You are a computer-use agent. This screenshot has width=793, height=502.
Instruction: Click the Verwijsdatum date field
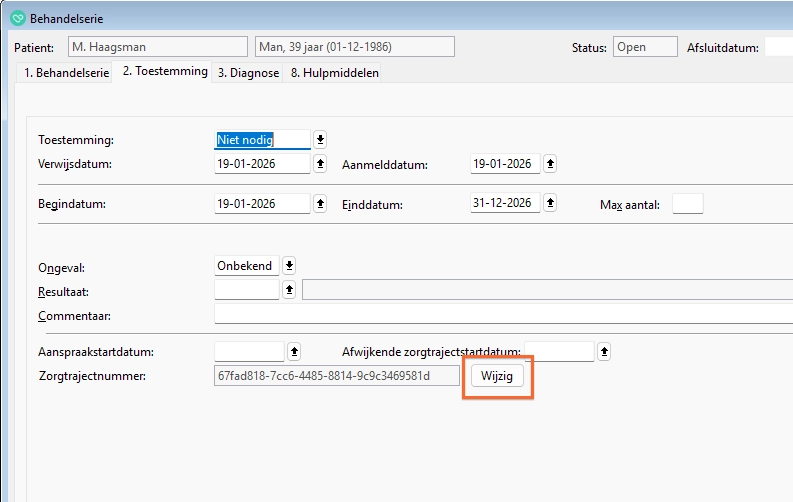pyautogui.click(x=261, y=164)
